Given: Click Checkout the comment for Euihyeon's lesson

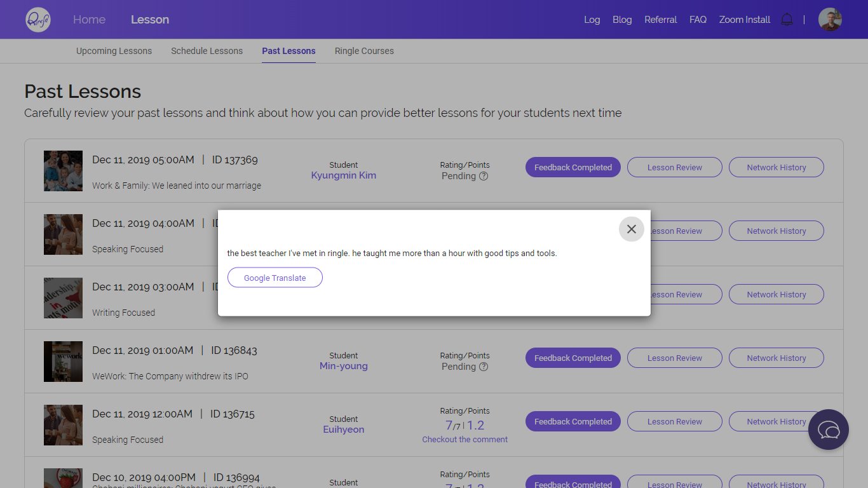Looking at the screenshot, I should [465, 440].
